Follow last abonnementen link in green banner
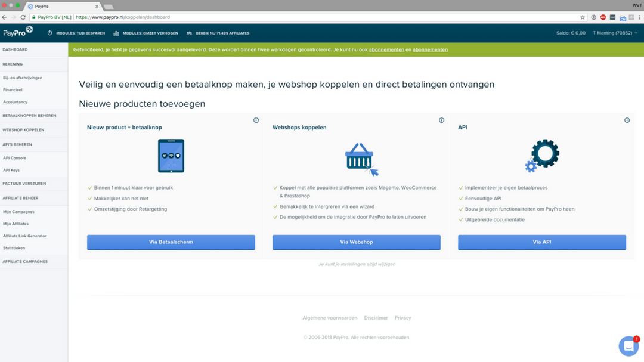Screen dimensions: 644x362 pos(430,49)
